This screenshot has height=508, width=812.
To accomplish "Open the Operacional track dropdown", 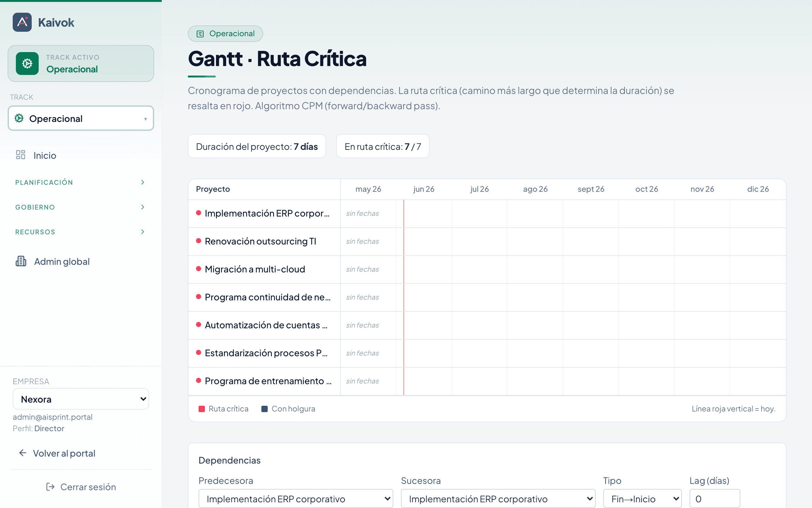I will pos(81,118).
